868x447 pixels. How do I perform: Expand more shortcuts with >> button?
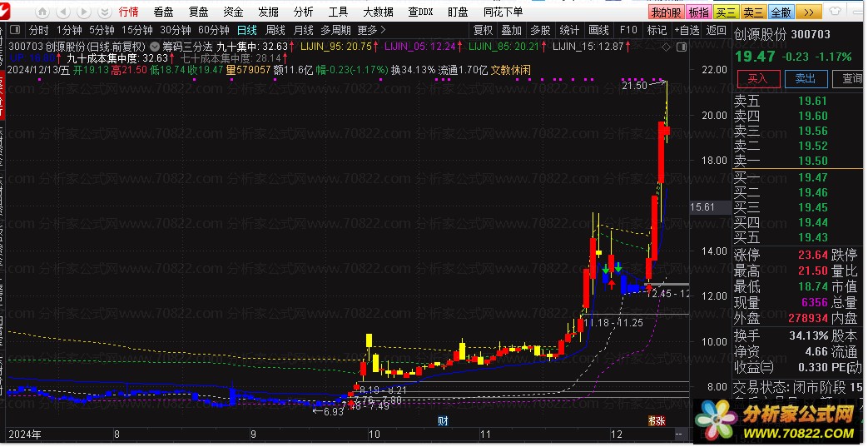pyautogui.click(x=809, y=12)
